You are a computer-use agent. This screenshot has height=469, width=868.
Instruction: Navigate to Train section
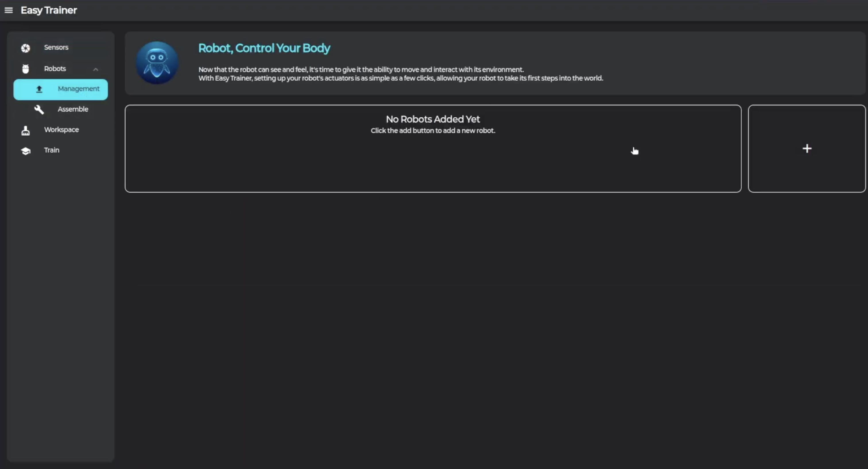[x=52, y=150]
